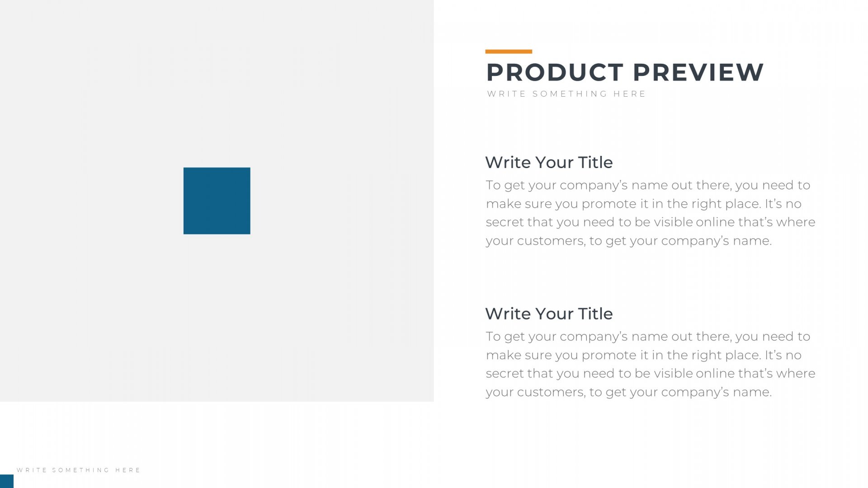
Task: Click the word PREVIEW in the heading
Action: coord(698,72)
